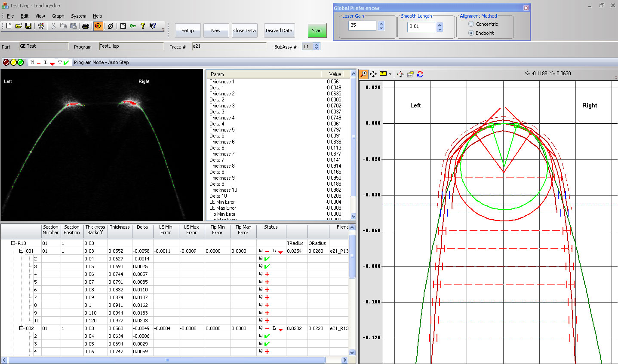The height and width of the screenshot is (364, 618).
Task: Increase the Laser Gain spinner value
Action: (x=381, y=23)
